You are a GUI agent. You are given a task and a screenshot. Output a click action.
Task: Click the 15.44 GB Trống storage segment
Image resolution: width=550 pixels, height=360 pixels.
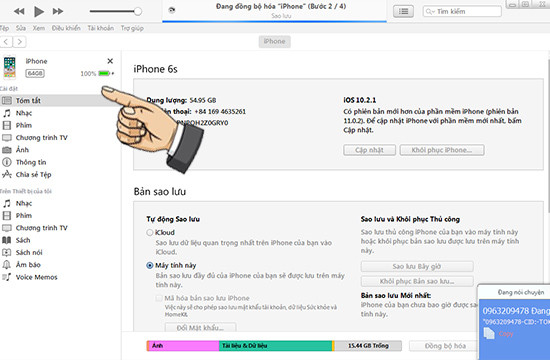(368, 346)
